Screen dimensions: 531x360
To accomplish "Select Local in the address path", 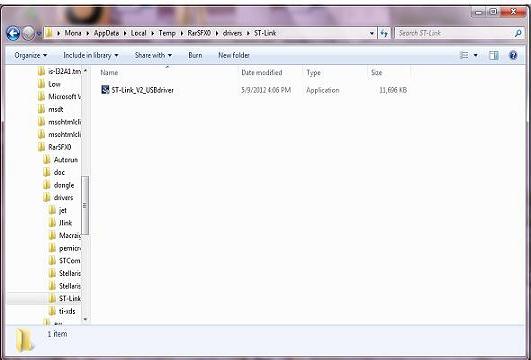I will [x=139, y=33].
